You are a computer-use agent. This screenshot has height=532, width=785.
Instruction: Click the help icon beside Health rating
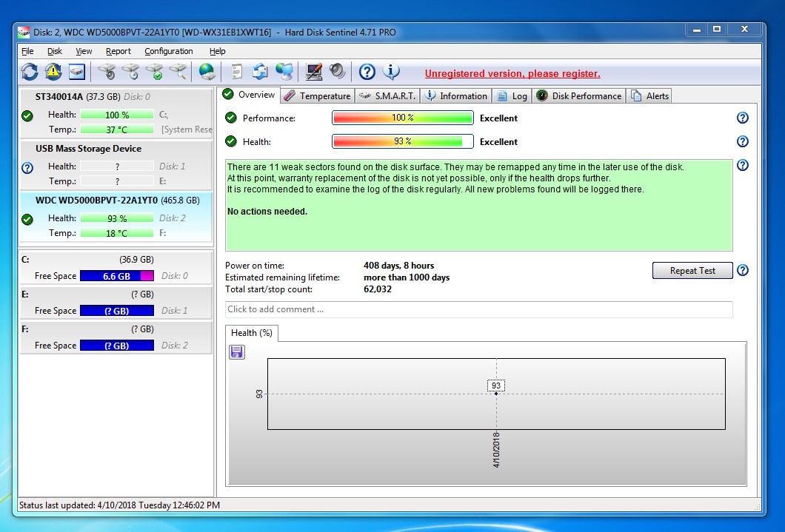point(743,141)
